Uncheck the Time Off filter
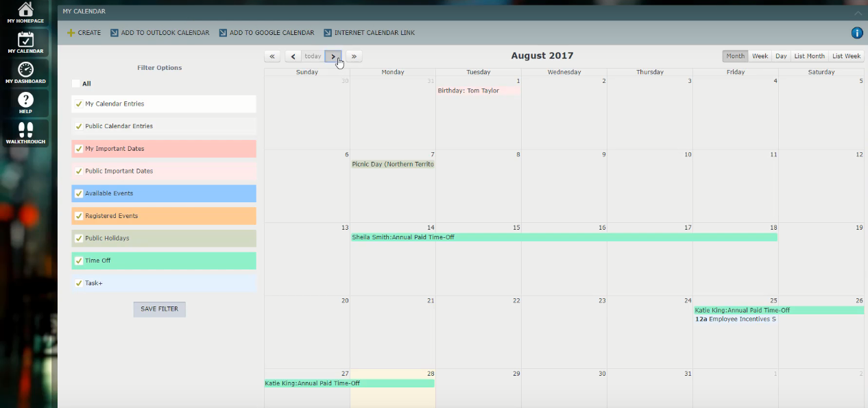Image resolution: width=868 pixels, height=408 pixels. (x=78, y=261)
